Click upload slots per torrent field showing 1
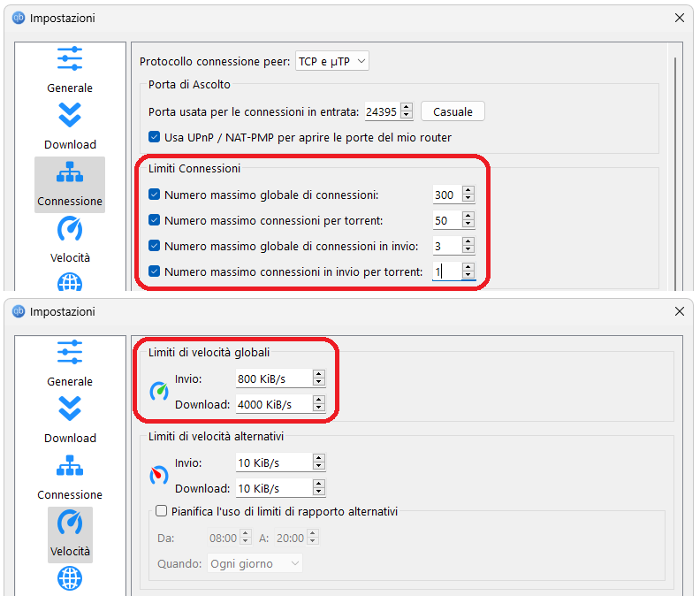This screenshot has width=700, height=596. [x=447, y=271]
